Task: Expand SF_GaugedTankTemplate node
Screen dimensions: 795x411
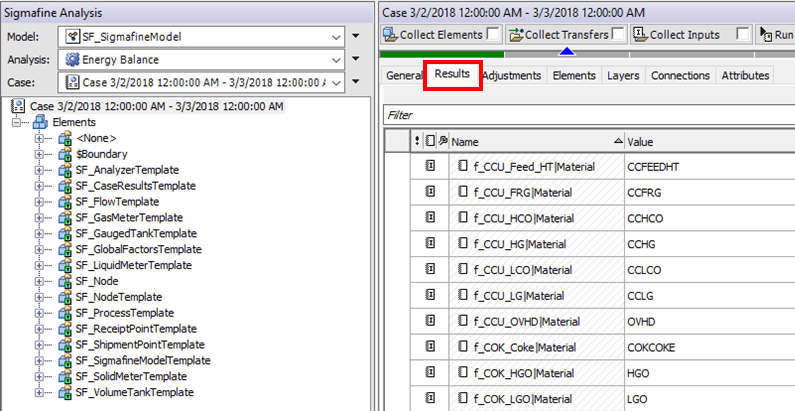Action: click(x=39, y=233)
